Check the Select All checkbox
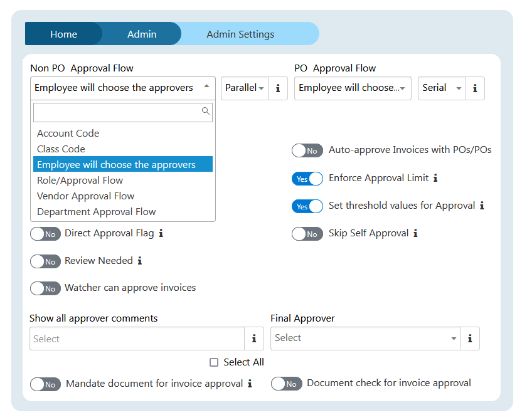The width and height of the screenshot is (527, 420). coord(214,362)
